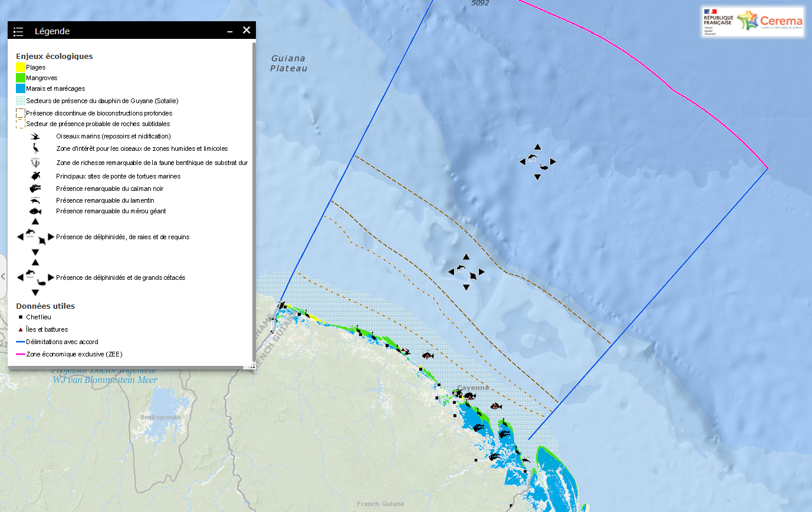This screenshot has height=512, width=812.
Task: Click the Îles et battures triangle icon
Action: (21, 329)
